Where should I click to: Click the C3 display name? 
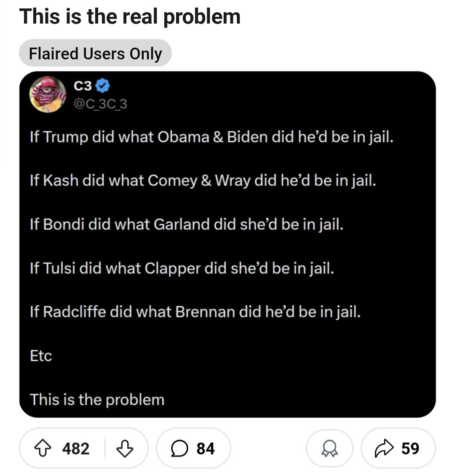83,86
